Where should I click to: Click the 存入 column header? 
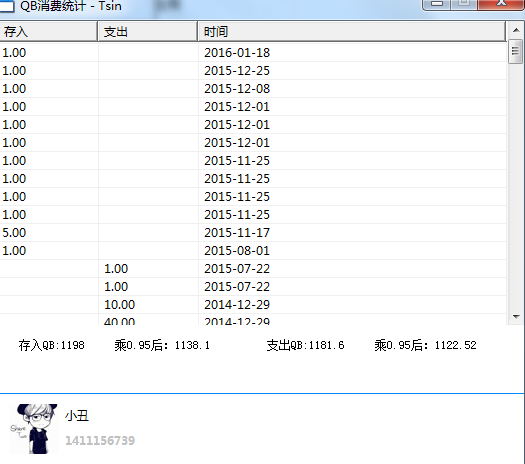(48, 31)
